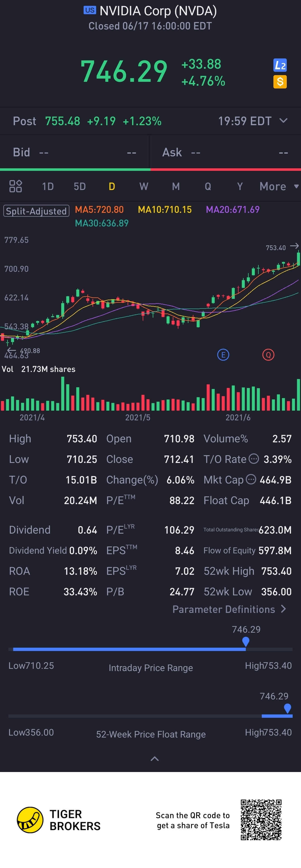The image size is (301, 868).
Task: Click the 52-Week Price Range marker
Action: pos(288,708)
